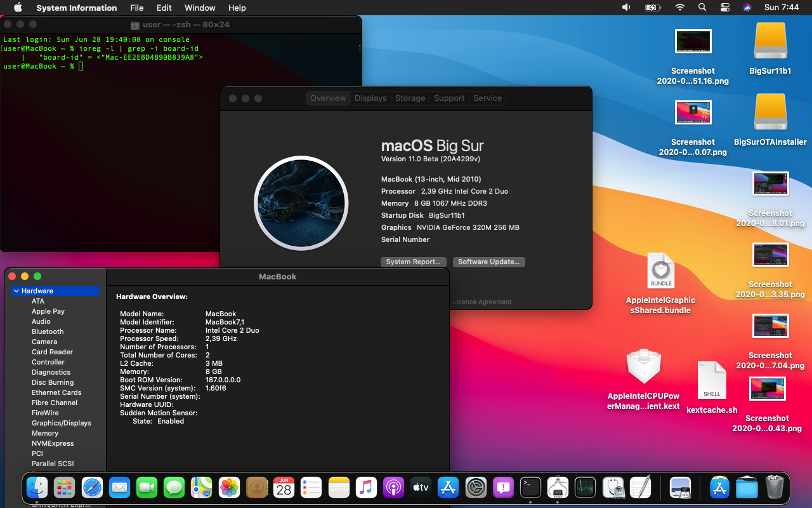Open Siri from menu bar
This screenshot has height=508, width=812.
coord(747,8)
